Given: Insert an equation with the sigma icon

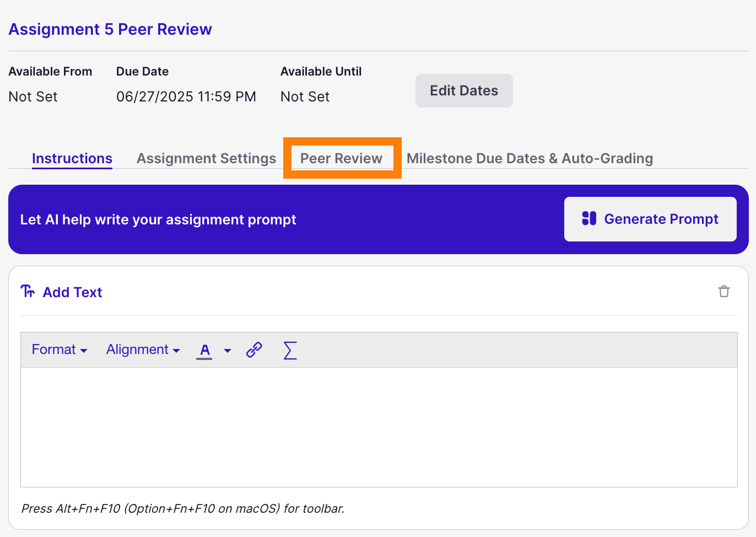Looking at the screenshot, I should 290,350.
